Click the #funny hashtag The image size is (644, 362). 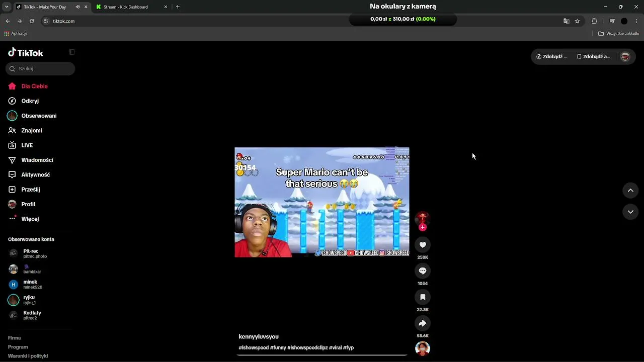(278, 347)
